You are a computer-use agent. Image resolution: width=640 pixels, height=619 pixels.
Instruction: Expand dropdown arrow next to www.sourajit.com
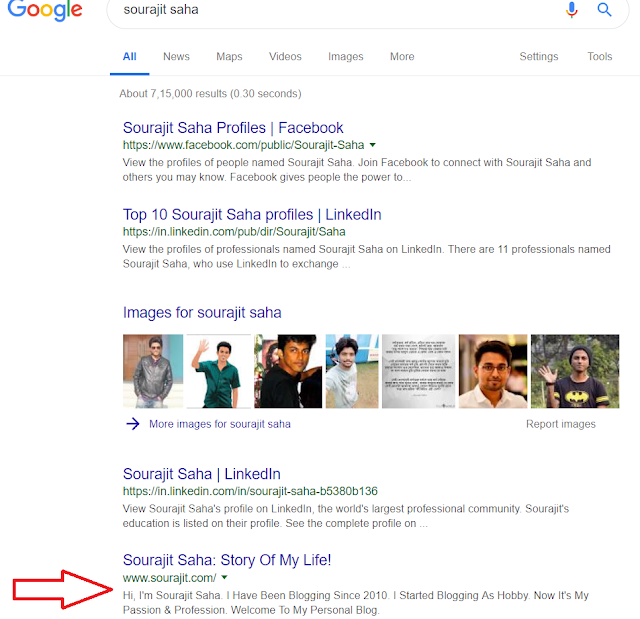coord(224,577)
